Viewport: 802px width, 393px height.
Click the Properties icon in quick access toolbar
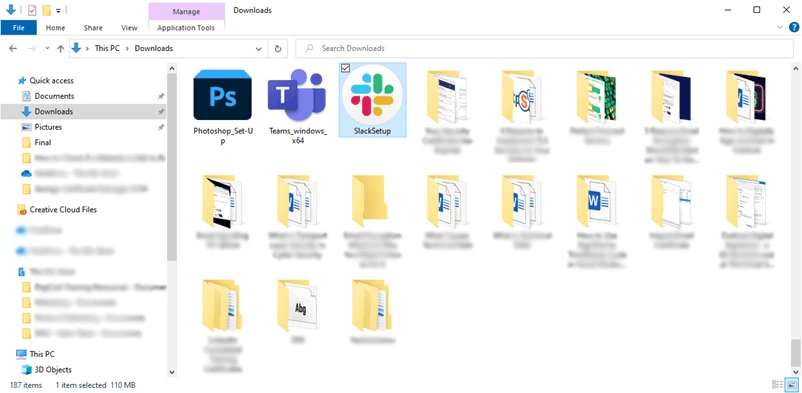pos(32,10)
